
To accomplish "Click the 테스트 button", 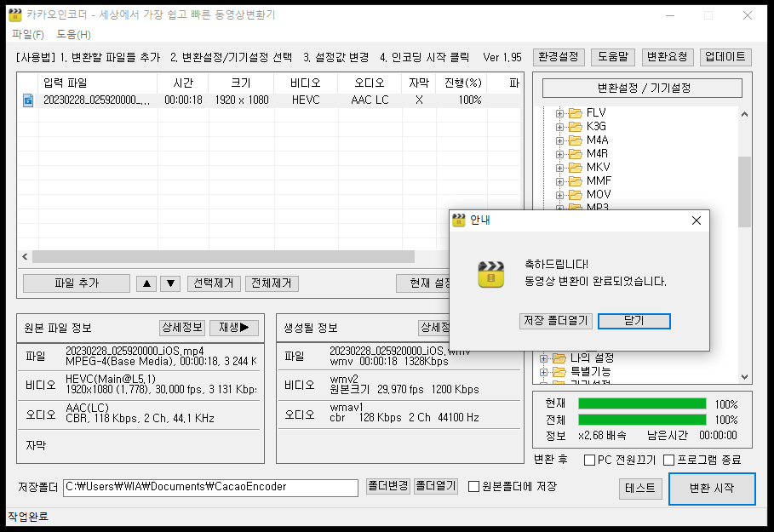I will click(x=640, y=489).
